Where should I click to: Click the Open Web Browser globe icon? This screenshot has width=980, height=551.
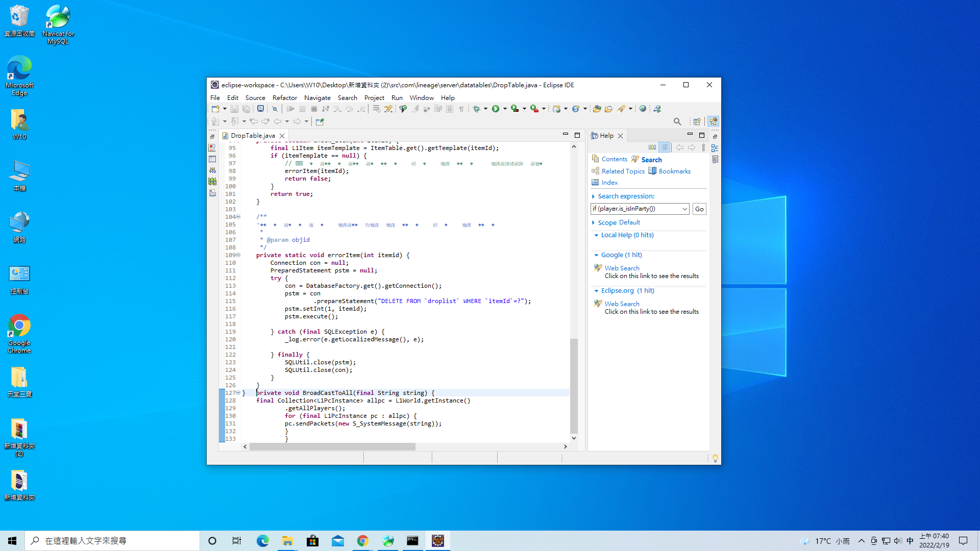pos(643,109)
